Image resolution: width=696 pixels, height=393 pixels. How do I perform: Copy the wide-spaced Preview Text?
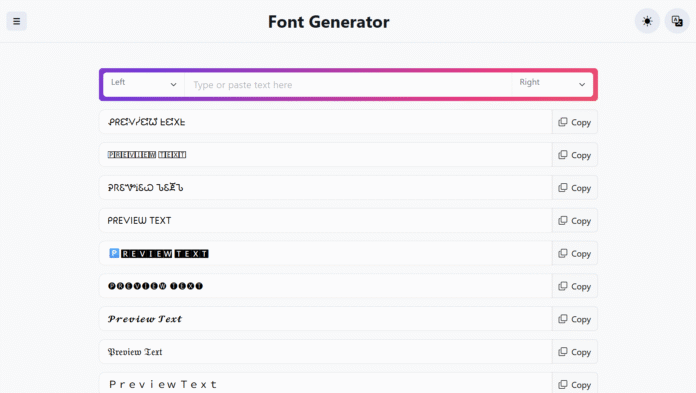pos(574,385)
